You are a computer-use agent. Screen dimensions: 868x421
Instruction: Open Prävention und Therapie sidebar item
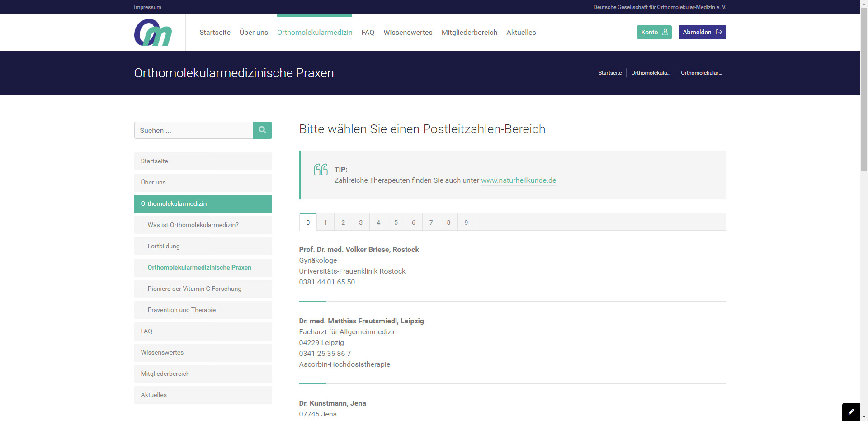pos(203,310)
